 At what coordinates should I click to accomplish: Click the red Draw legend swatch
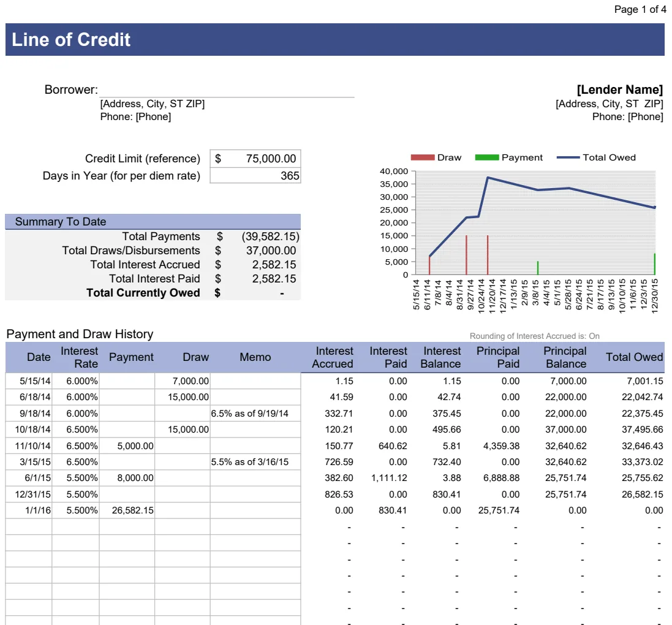pyautogui.click(x=423, y=157)
